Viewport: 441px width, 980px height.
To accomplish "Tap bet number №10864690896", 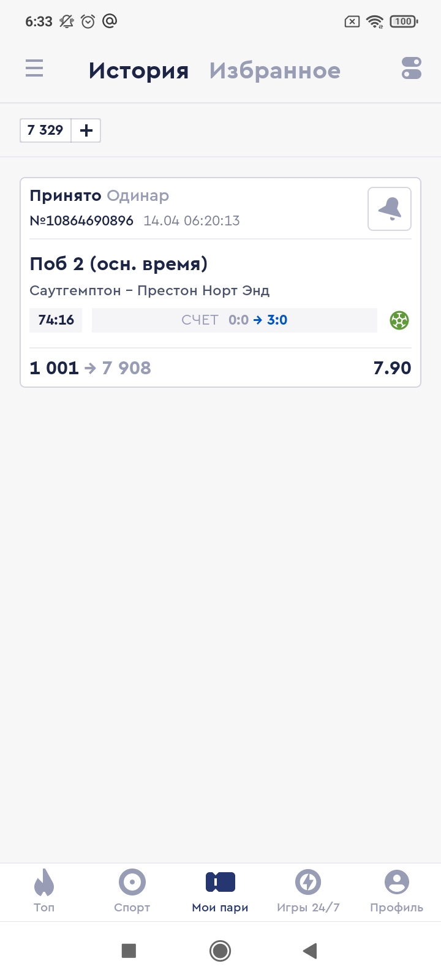I will pyautogui.click(x=81, y=221).
